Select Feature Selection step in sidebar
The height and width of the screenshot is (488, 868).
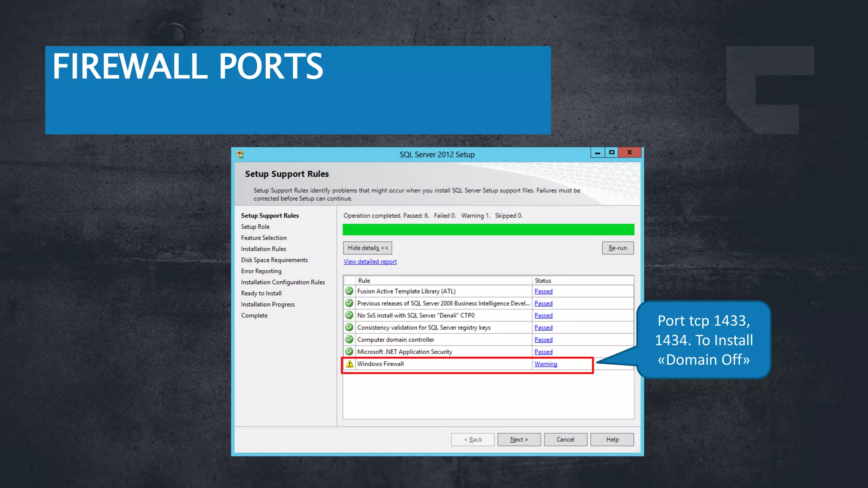pyautogui.click(x=264, y=238)
